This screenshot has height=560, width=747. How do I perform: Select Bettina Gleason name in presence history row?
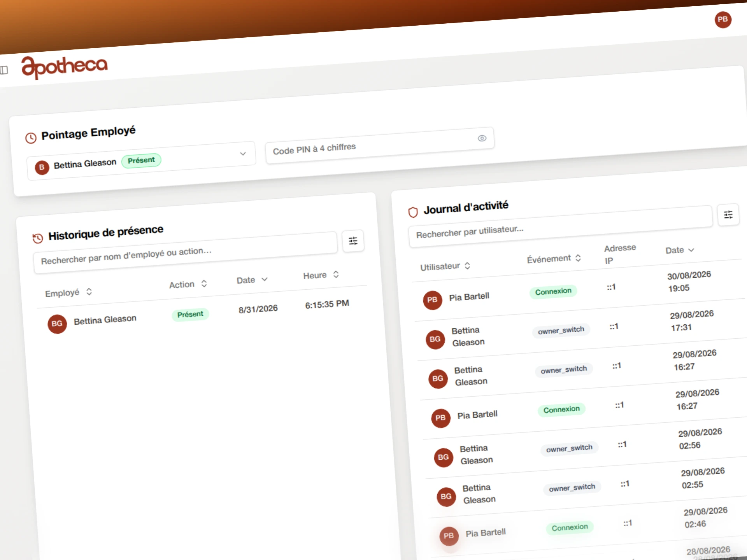pyautogui.click(x=105, y=320)
